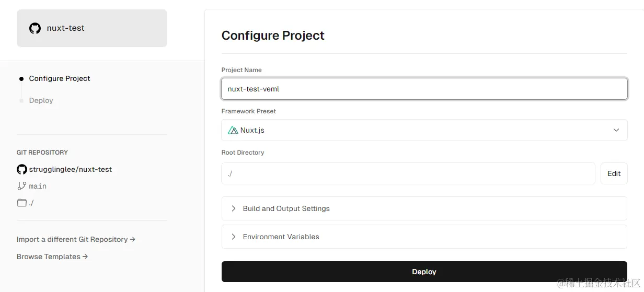The image size is (644, 292).
Task: Click the nuxt-test repository card
Action: click(x=92, y=28)
